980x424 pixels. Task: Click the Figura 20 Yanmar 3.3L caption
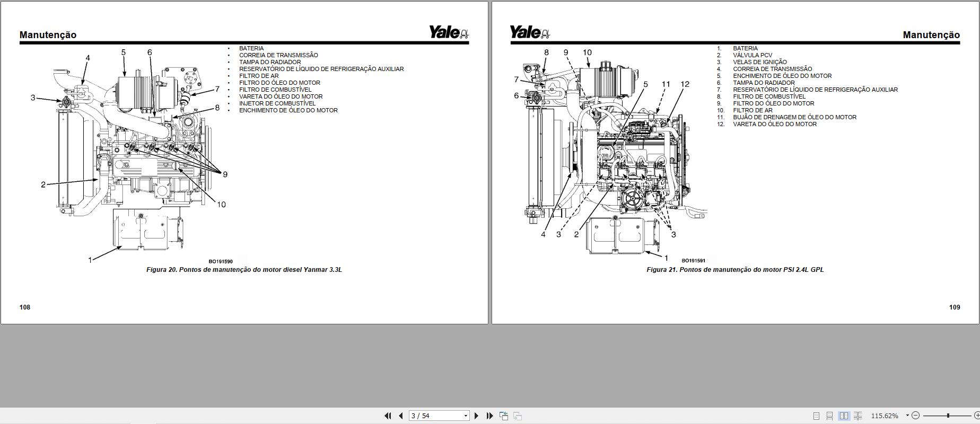pyautogui.click(x=244, y=270)
